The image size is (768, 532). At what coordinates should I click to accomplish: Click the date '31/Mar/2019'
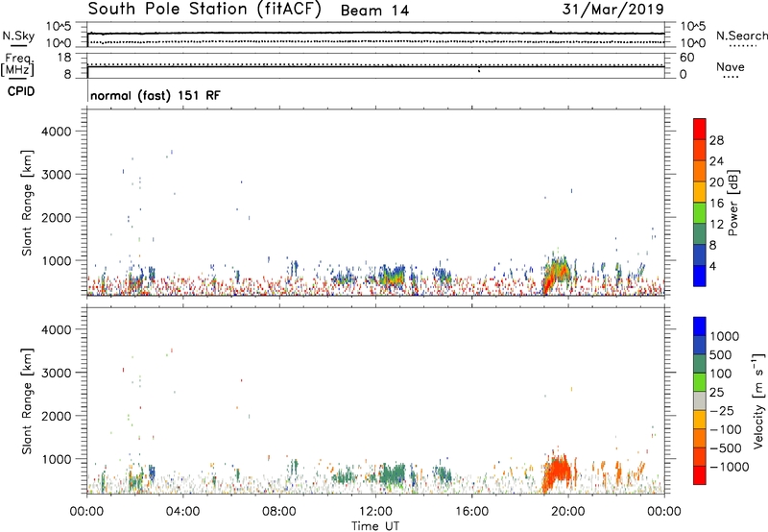(x=612, y=10)
